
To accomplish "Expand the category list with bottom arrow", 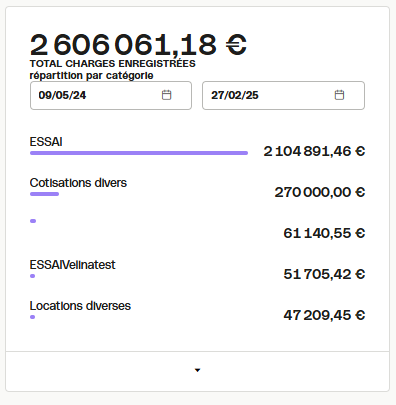I will pos(197,370).
